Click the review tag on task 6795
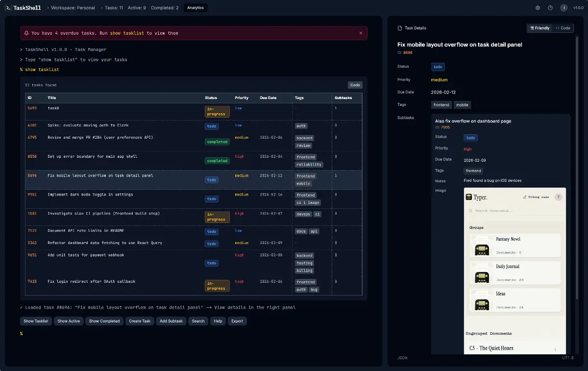The image size is (588, 371). (x=303, y=146)
